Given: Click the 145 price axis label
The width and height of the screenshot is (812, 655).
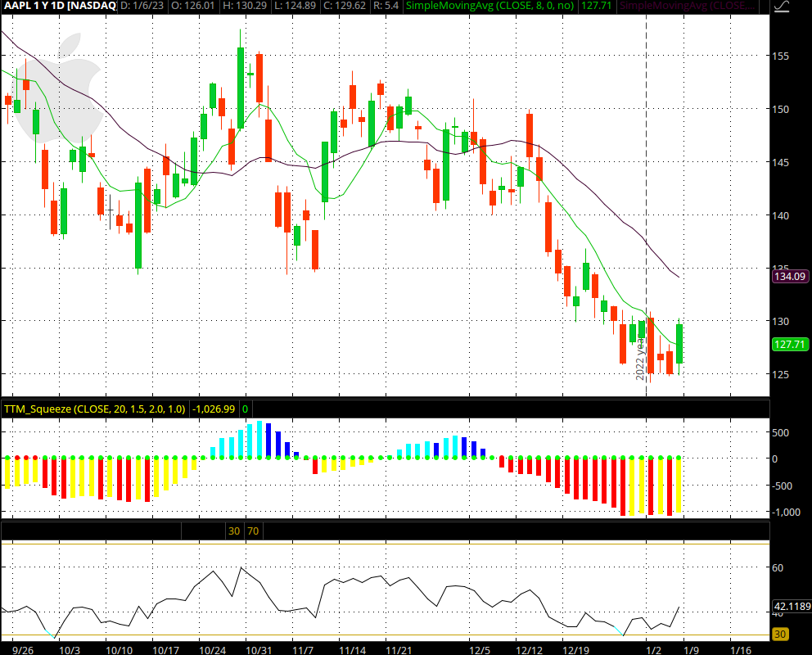Looking at the screenshot, I should click(x=781, y=163).
